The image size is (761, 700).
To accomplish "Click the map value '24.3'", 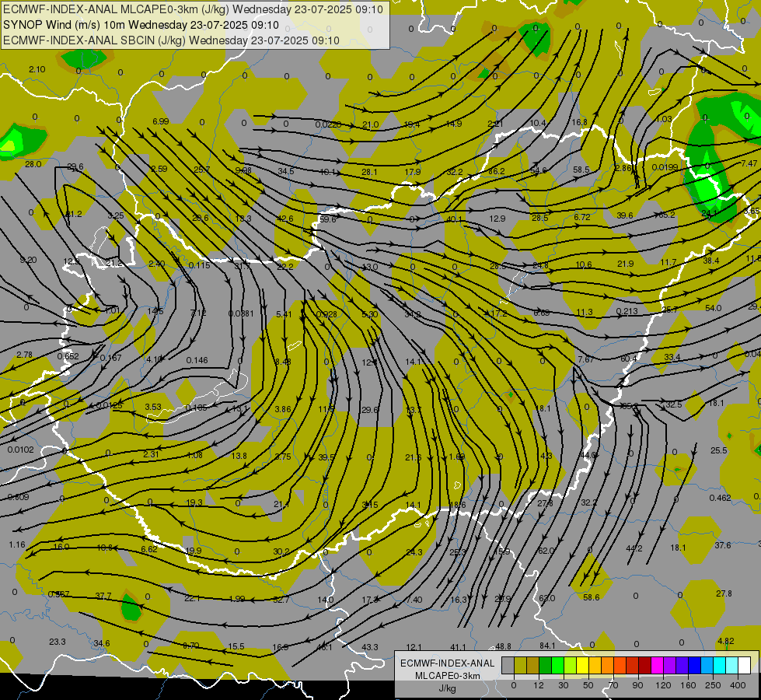I will point(414,552).
